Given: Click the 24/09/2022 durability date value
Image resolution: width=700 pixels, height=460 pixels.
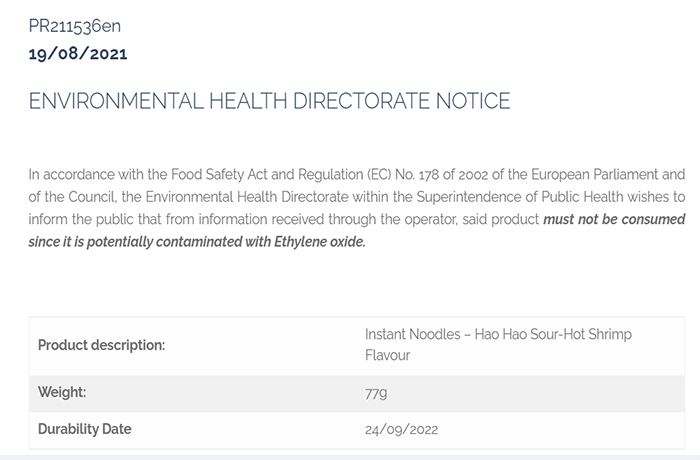Looking at the screenshot, I should pyautogui.click(x=401, y=430).
